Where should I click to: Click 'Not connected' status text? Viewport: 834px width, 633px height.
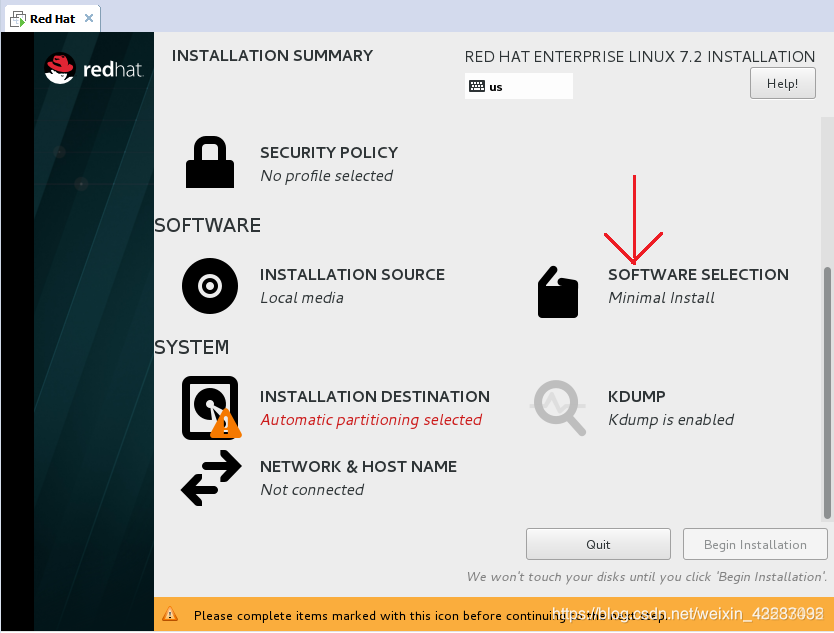point(312,490)
